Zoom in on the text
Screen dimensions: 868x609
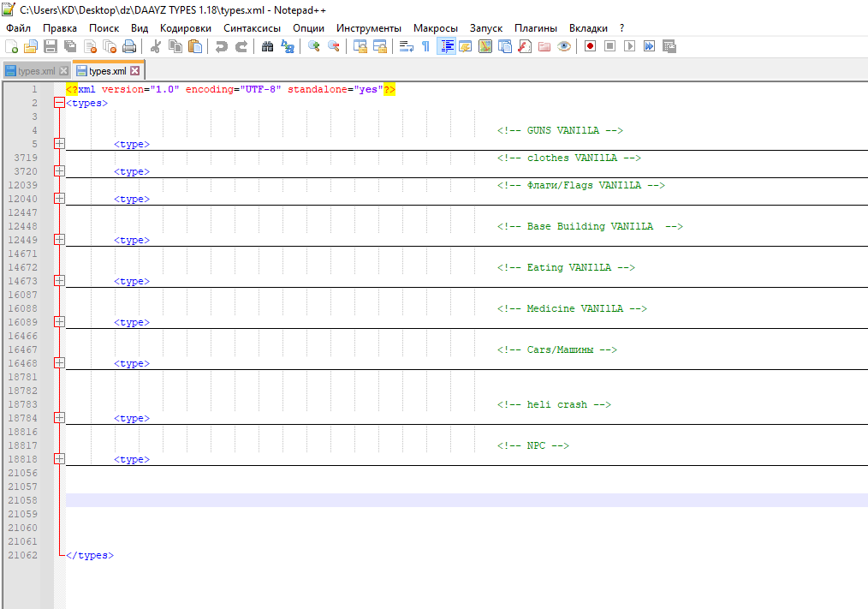314,46
